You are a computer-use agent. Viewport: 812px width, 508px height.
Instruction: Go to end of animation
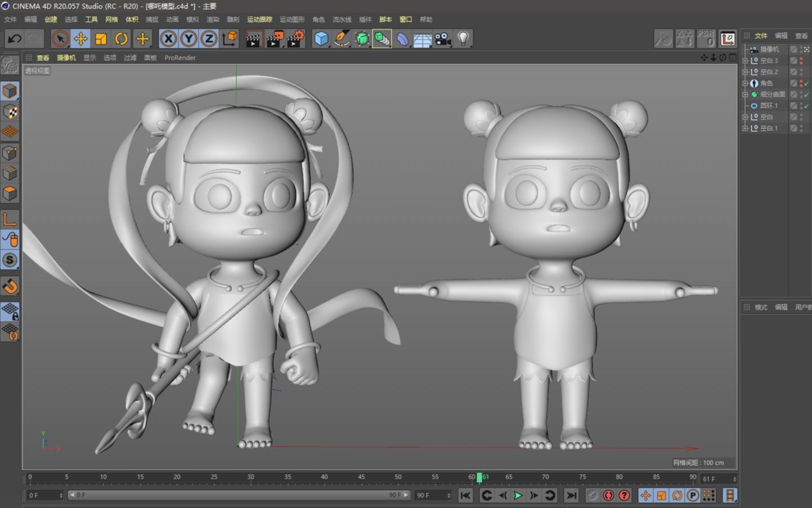click(571, 496)
